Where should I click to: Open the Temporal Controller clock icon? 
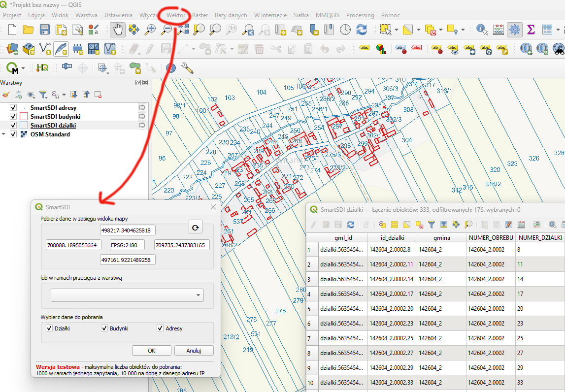[345, 29]
